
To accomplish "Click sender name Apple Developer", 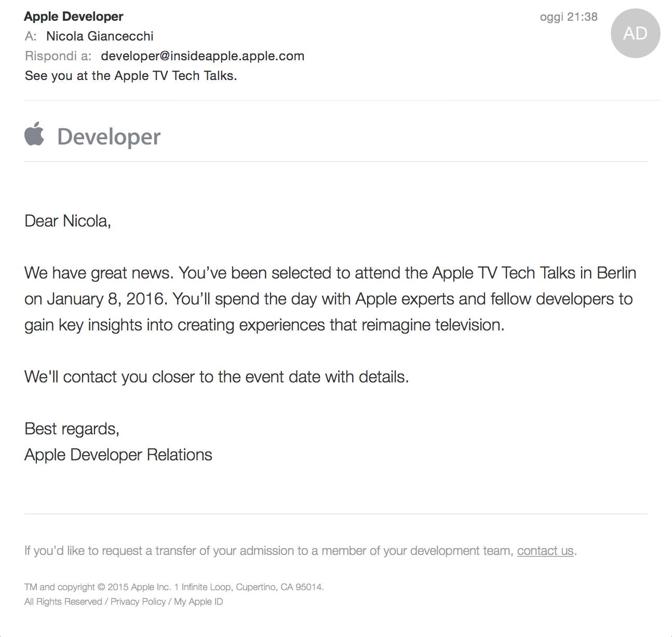I will click(73, 17).
